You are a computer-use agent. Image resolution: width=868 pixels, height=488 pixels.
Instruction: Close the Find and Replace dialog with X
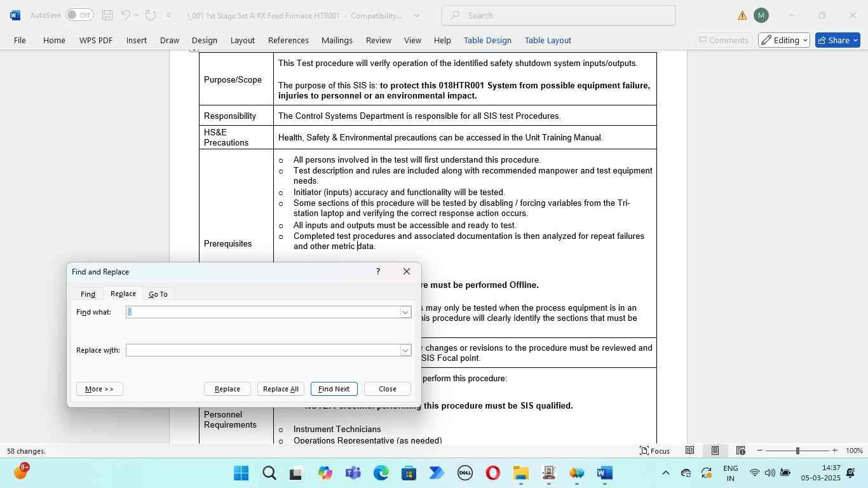point(407,271)
